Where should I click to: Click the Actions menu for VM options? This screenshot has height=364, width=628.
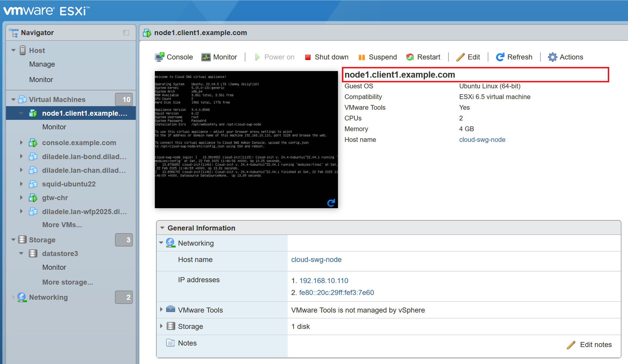[565, 57]
